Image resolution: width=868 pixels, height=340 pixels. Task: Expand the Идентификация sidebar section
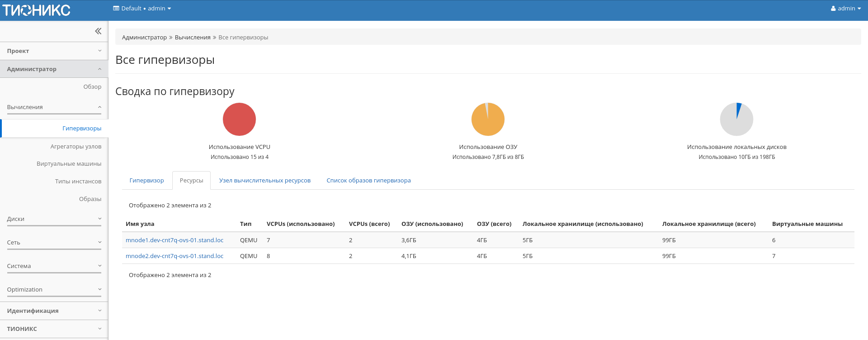pos(54,311)
